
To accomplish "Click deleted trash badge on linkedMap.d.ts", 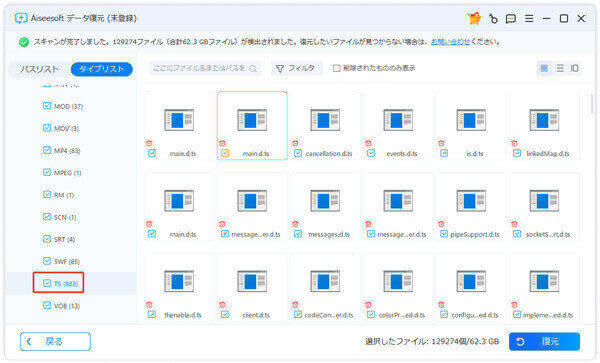I will pyautogui.click(x=514, y=143).
